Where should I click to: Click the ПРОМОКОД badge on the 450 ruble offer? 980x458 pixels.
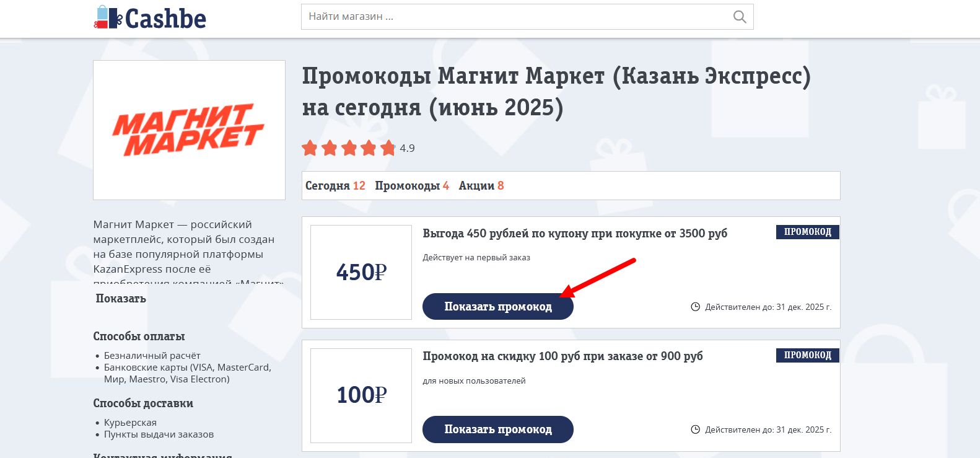tap(808, 232)
